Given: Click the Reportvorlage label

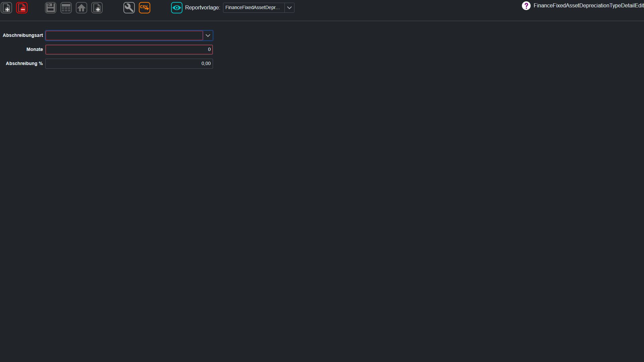Looking at the screenshot, I should point(203,8).
